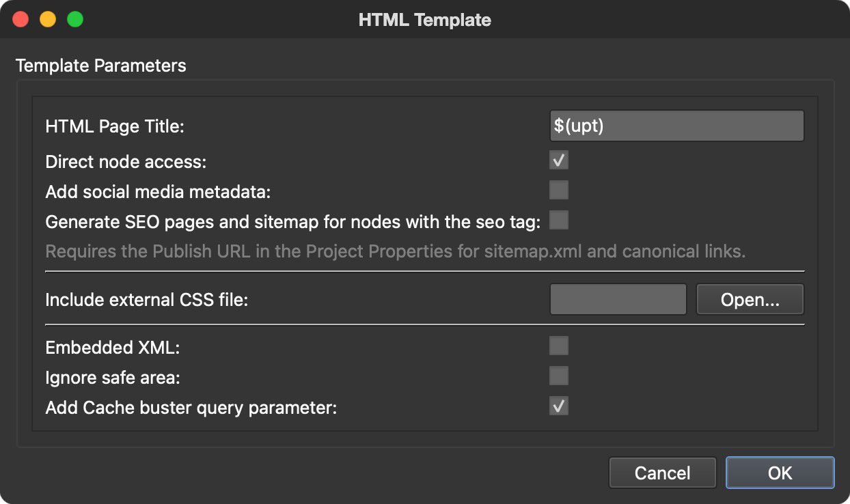
Task: Disable Add Cache buster query parameter
Action: click(559, 406)
